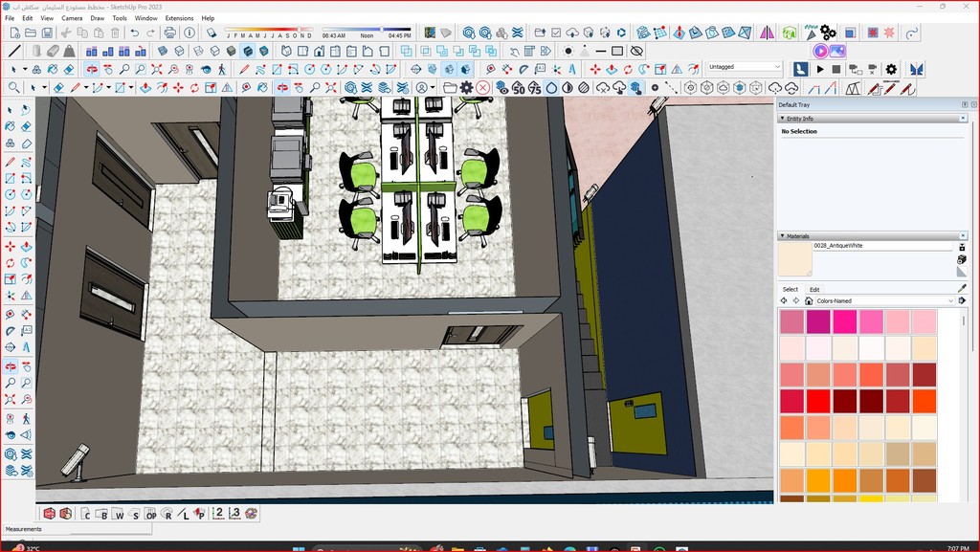Image resolution: width=980 pixels, height=552 pixels.
Task: Open Model Info icon
Action: (x=189, y=33)
